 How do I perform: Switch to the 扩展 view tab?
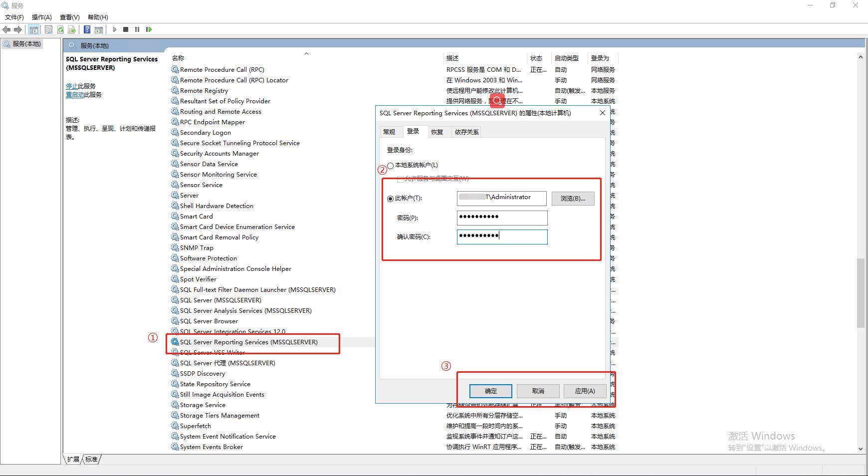(x=73, y=459)
